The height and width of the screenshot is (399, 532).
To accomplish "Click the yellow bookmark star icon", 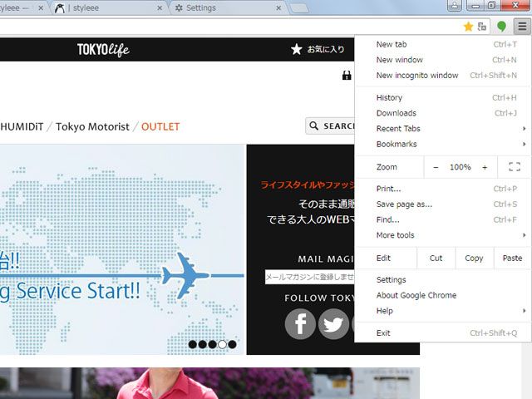I will pos(469,27).
